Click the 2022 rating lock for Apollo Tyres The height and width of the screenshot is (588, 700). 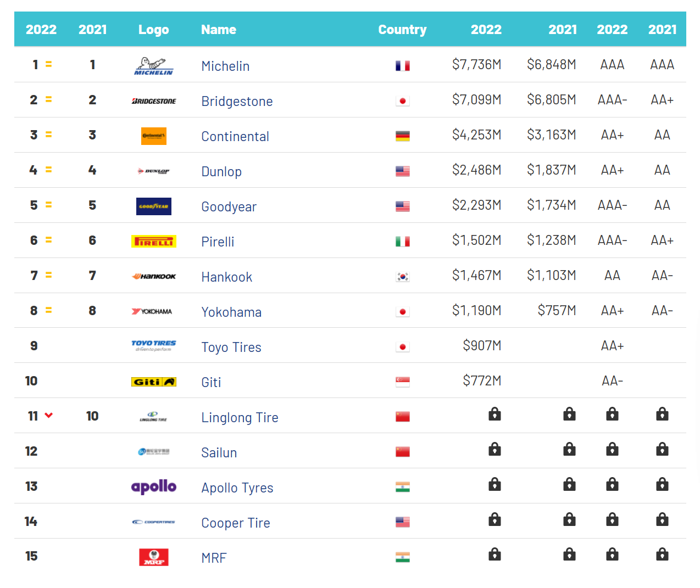pos(612,484)
